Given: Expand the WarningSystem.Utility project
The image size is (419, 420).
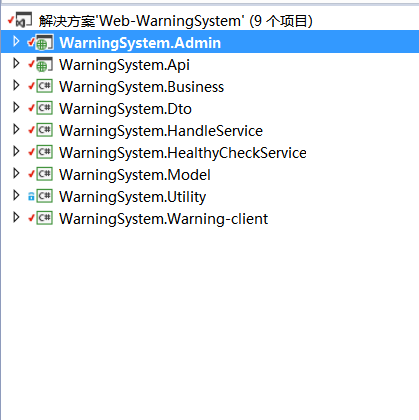Looking at the screenshot, I should pyautogui.click(x=16, y=195).
